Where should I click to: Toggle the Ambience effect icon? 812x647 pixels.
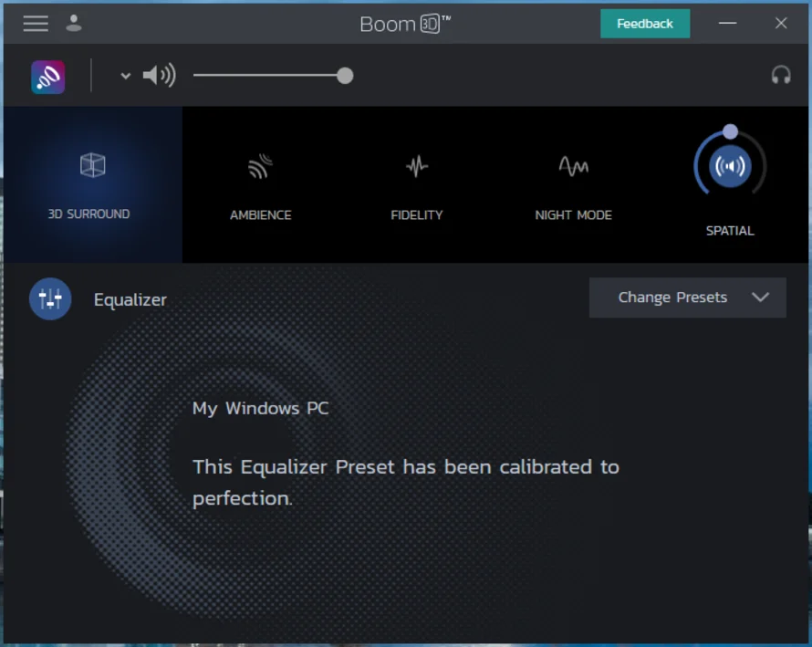point(261,166)
